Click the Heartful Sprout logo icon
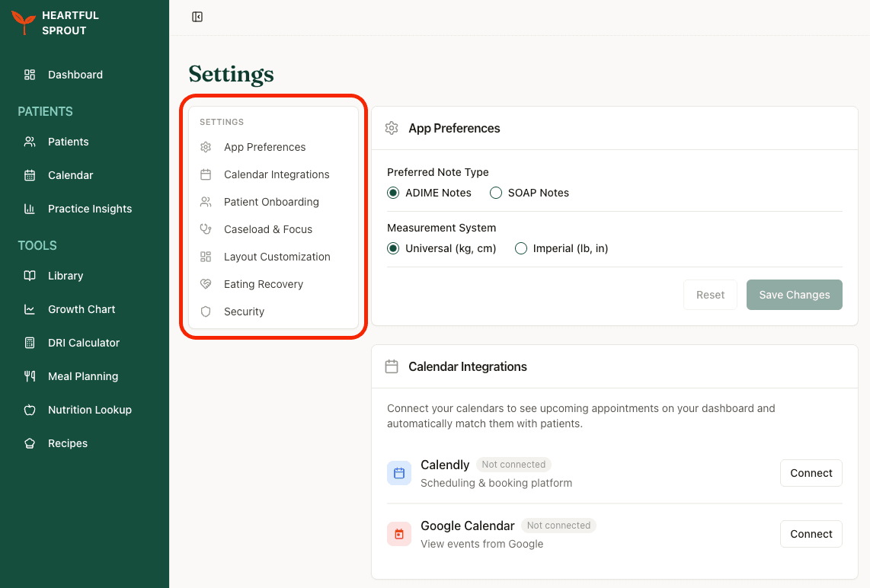Image resolution: width=870 pixels, height=588 pixels. click(24, 22)
